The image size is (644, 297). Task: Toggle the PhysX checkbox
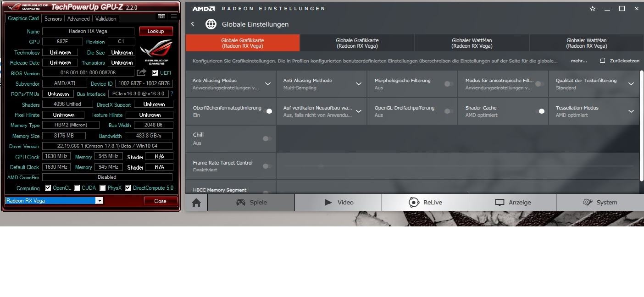[103, 187]
